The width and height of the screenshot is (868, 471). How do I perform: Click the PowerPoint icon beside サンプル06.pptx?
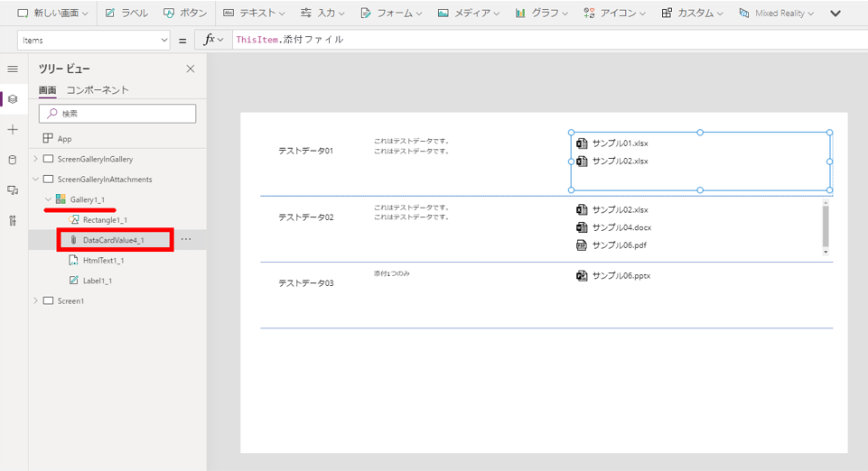[x=582, y=276]
